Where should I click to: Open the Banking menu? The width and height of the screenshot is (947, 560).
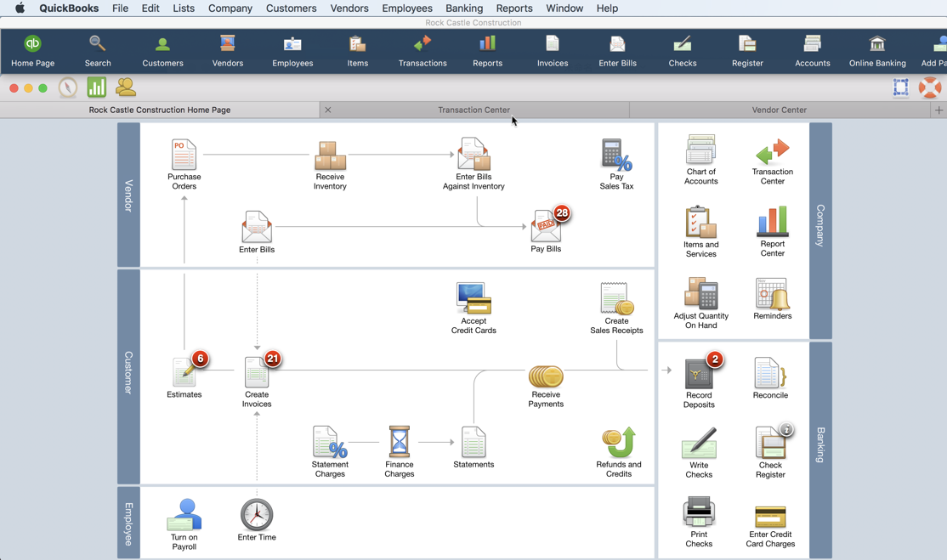pos(464,8)
